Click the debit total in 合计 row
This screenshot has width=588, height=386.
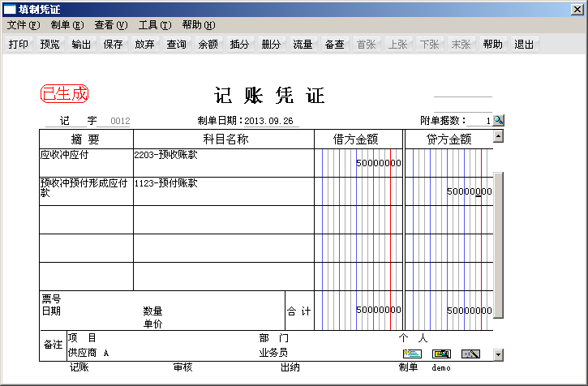pyautogui.click(x=379, y=311)
